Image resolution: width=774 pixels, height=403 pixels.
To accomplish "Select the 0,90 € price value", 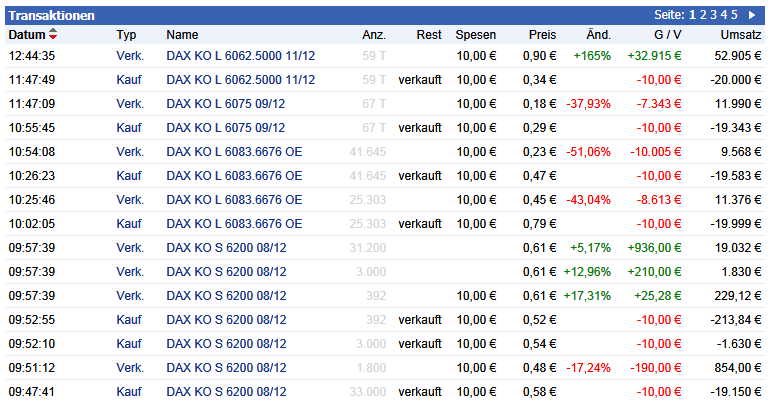I will click(540, 56).
